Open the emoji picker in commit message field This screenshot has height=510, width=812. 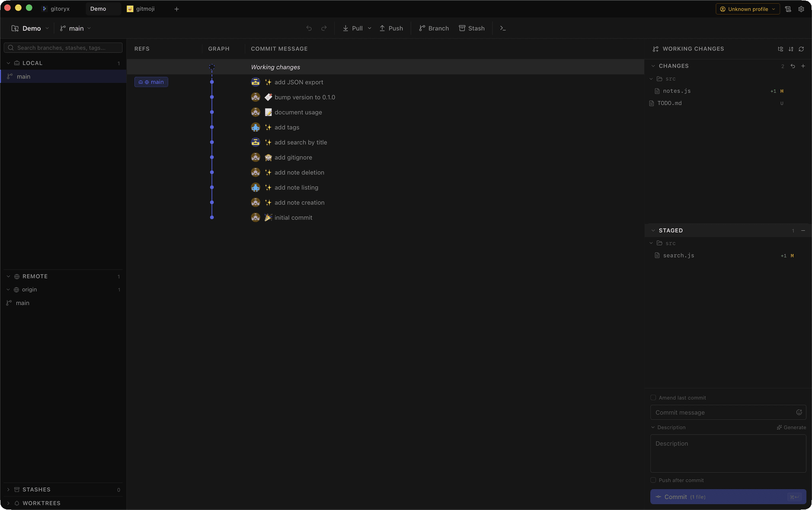click(x=799, y=412)
